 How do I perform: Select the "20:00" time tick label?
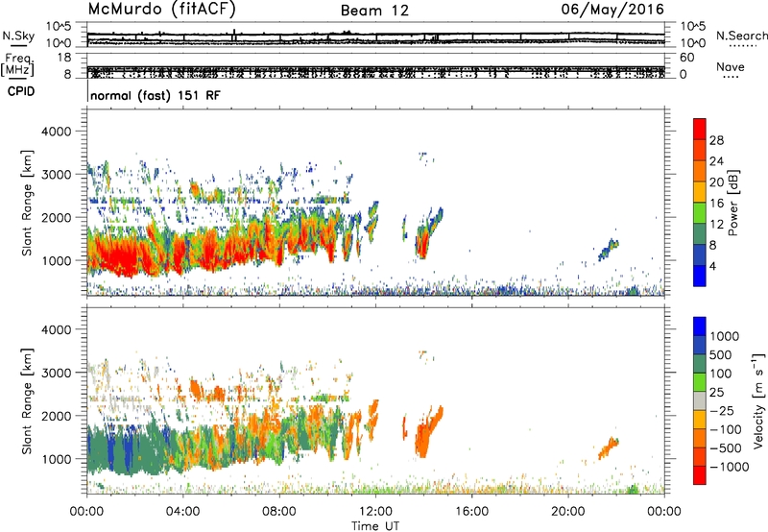(567, 512)
